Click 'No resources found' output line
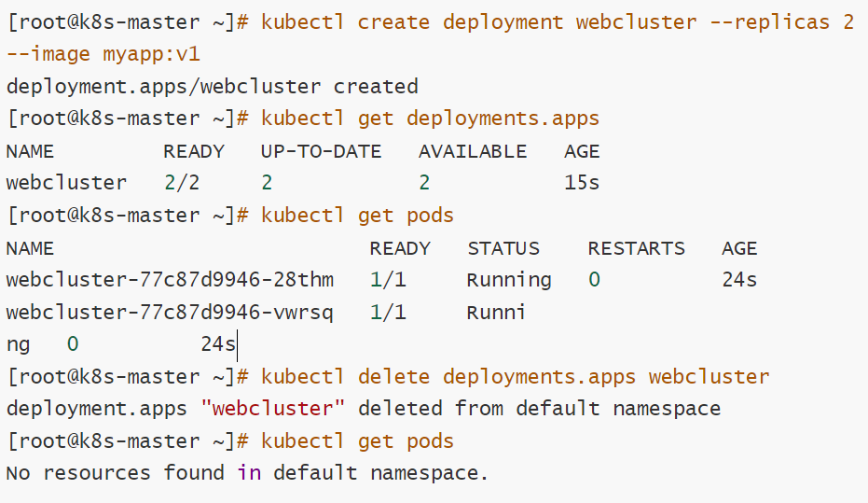The width and height of the screenshot is (868, 503). coord(247,473)
